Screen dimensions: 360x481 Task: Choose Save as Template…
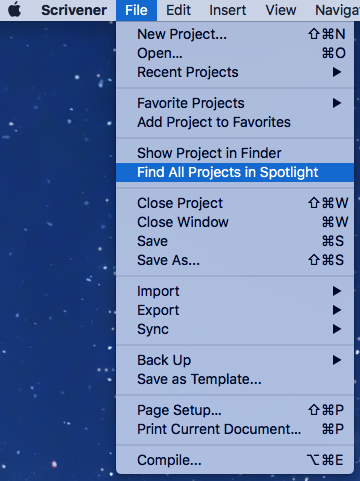click(235, 379)
